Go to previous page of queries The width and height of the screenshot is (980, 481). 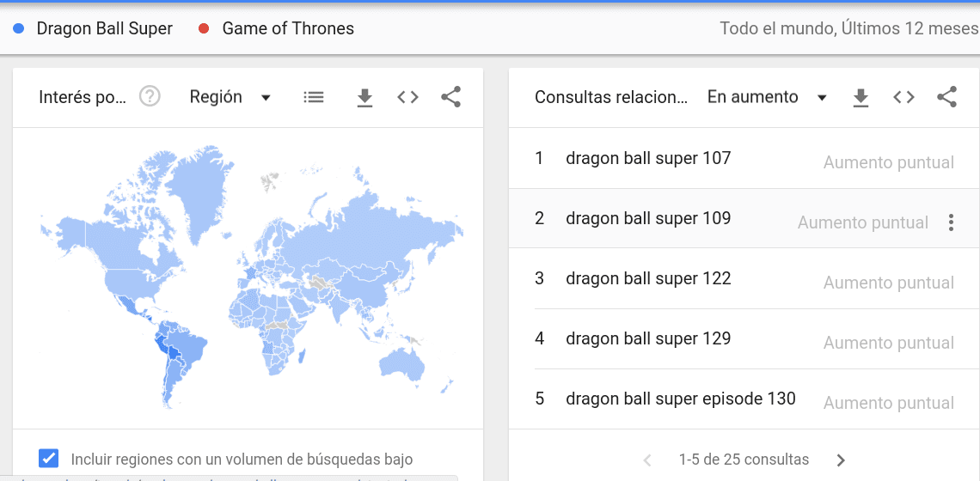[x=647, y=460]
